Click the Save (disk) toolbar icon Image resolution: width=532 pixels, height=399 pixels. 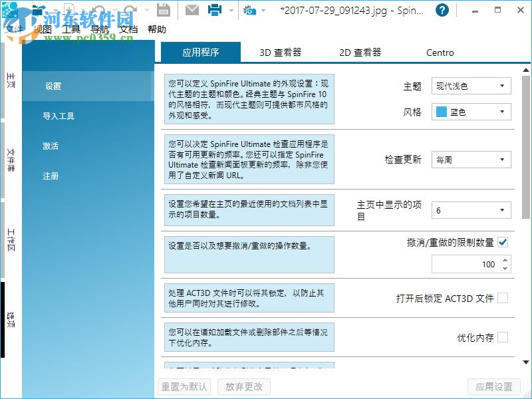click(x=163, y=9)
